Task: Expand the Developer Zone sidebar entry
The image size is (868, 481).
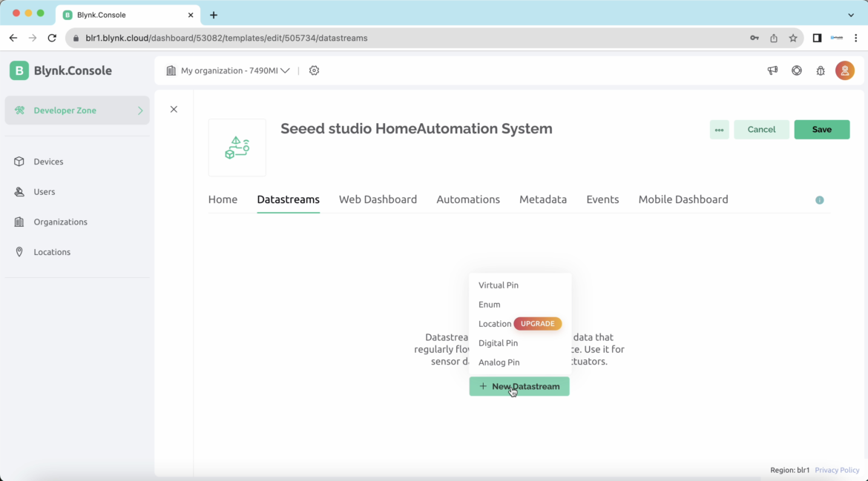Action: click(77, 109)
